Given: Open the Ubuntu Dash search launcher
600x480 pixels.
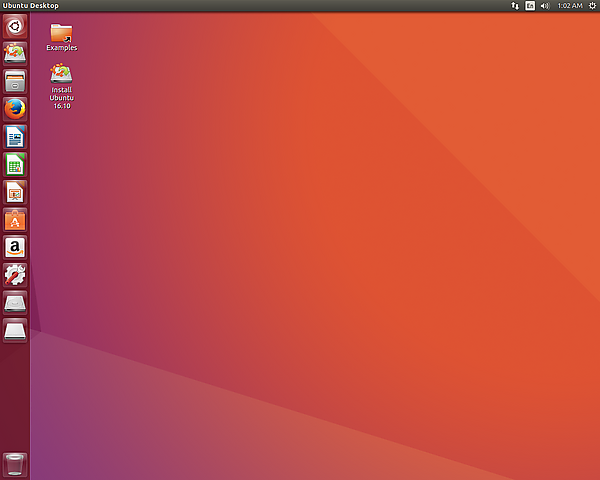Looking at the screenshot, I should 15,26.
